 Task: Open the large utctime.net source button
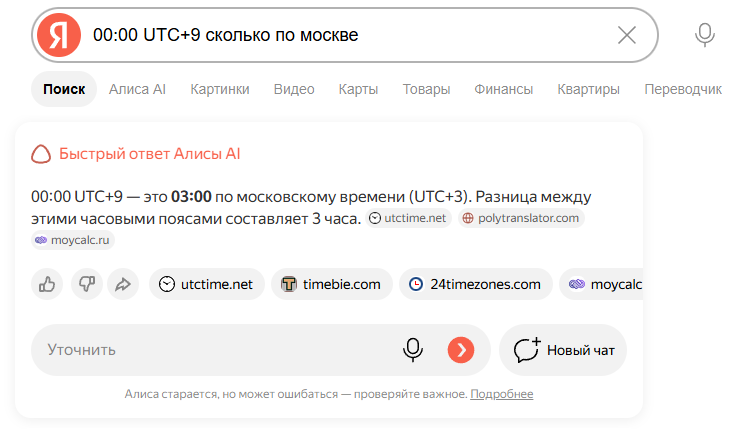207,284
